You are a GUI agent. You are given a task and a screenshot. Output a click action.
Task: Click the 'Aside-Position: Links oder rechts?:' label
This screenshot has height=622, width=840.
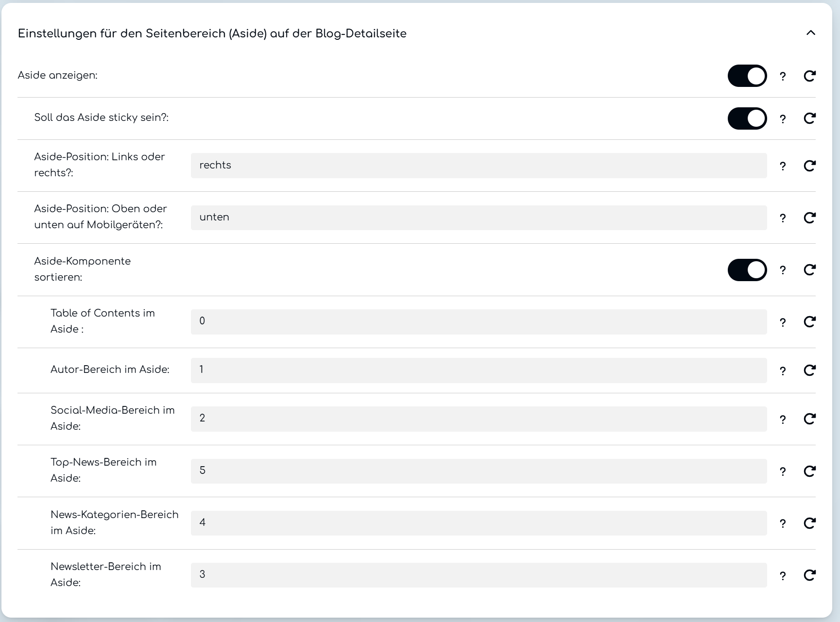click(x=100, y=165)
